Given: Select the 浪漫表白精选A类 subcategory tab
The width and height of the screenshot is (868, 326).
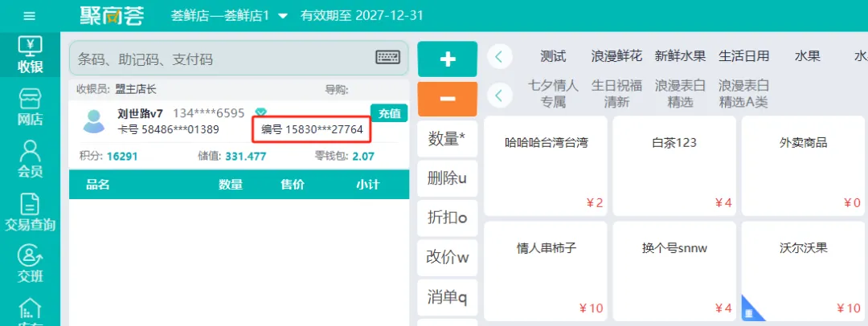Looking at the screenshot, I should (744, 94).
